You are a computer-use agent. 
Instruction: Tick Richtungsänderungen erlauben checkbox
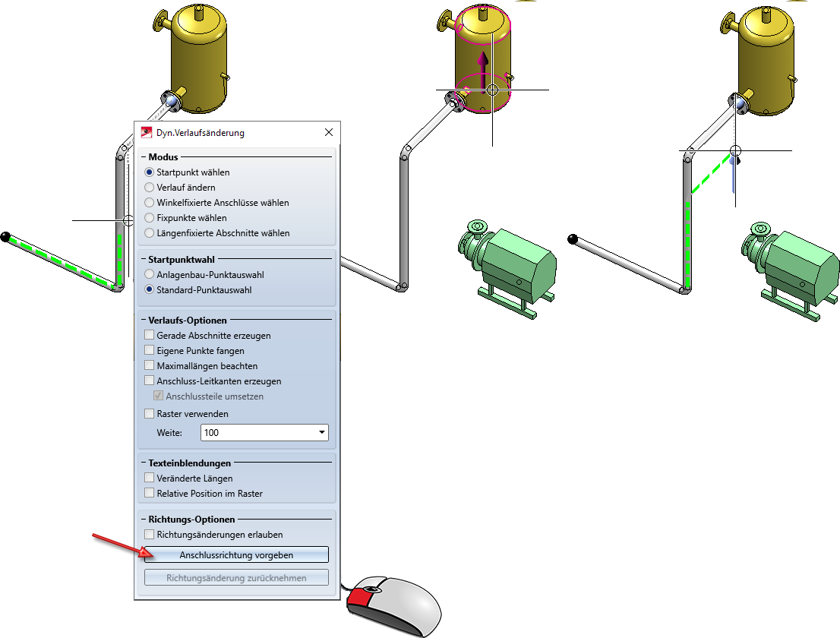(x=150, y=535)
